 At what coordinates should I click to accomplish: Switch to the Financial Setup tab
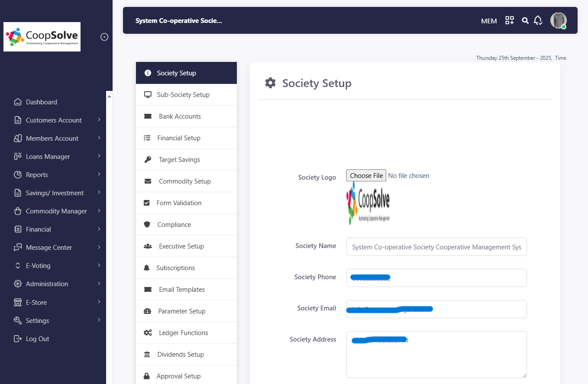(x=178, y=138)
